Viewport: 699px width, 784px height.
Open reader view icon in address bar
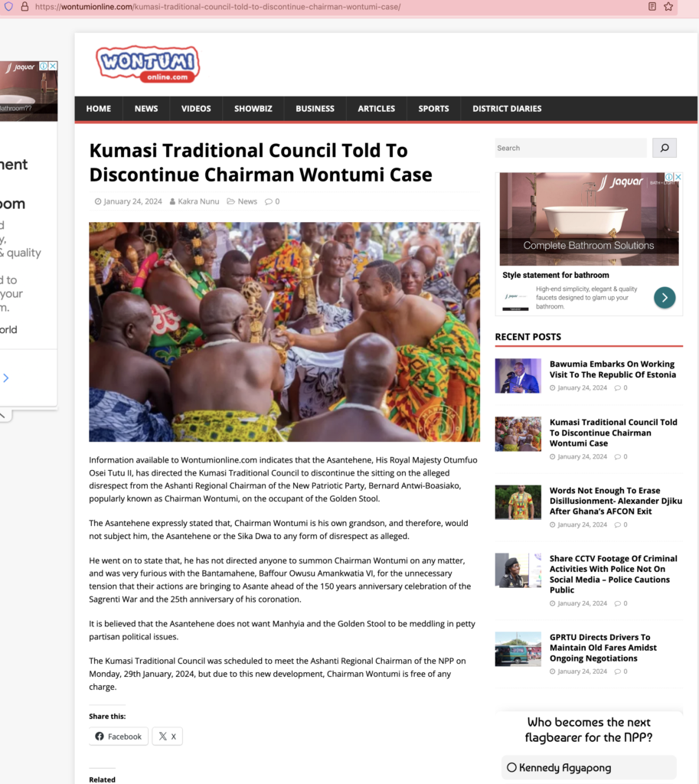pos(652,6)
